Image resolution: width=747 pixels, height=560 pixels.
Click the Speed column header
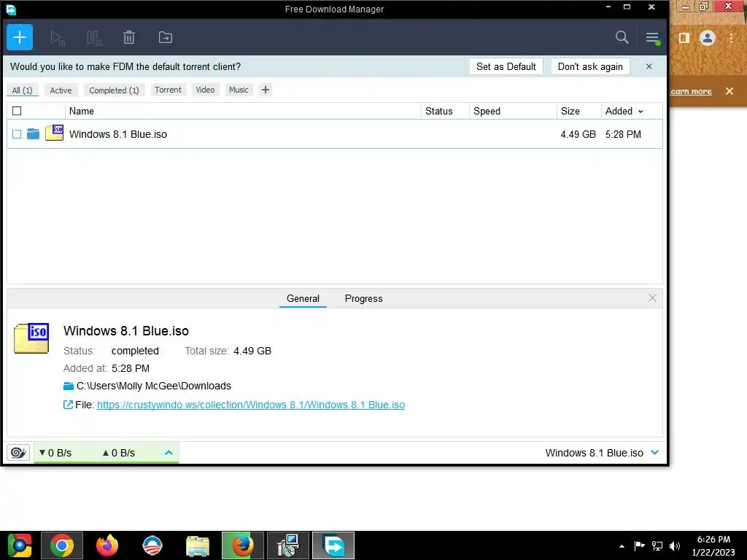tap(513, 111)
